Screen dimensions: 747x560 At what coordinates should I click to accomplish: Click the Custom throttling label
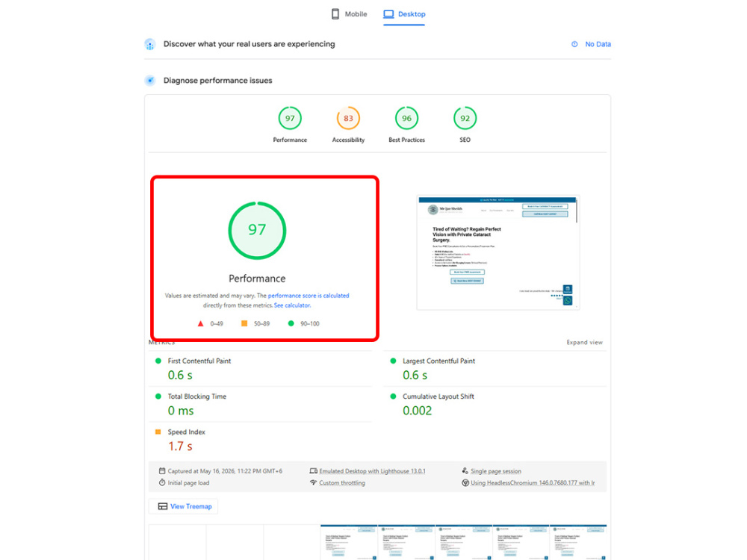tap(342, 483)
